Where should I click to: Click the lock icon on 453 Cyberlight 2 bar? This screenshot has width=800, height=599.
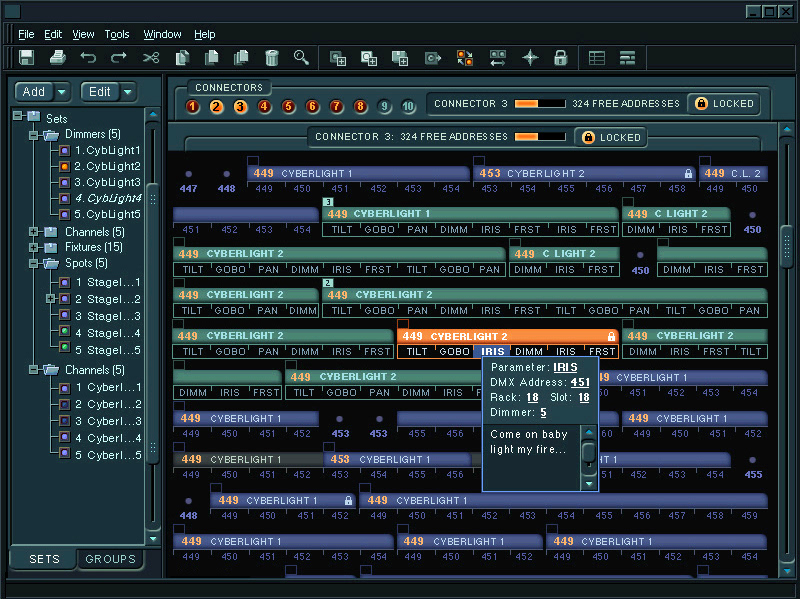pos(688,173)
